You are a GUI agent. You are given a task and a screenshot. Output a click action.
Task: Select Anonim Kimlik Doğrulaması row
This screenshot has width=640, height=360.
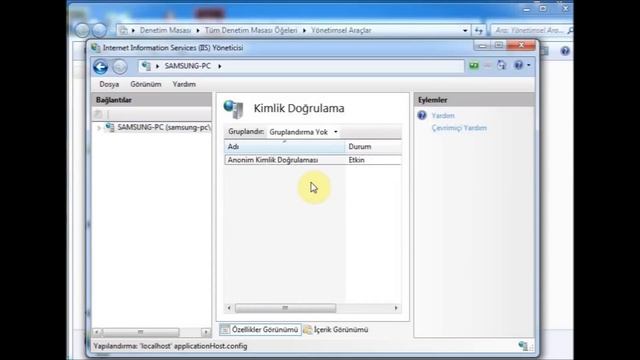[313, 160]
